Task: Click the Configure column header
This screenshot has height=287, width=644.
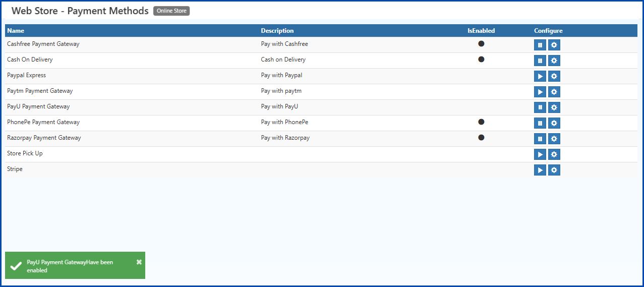Action: (548, 31)
